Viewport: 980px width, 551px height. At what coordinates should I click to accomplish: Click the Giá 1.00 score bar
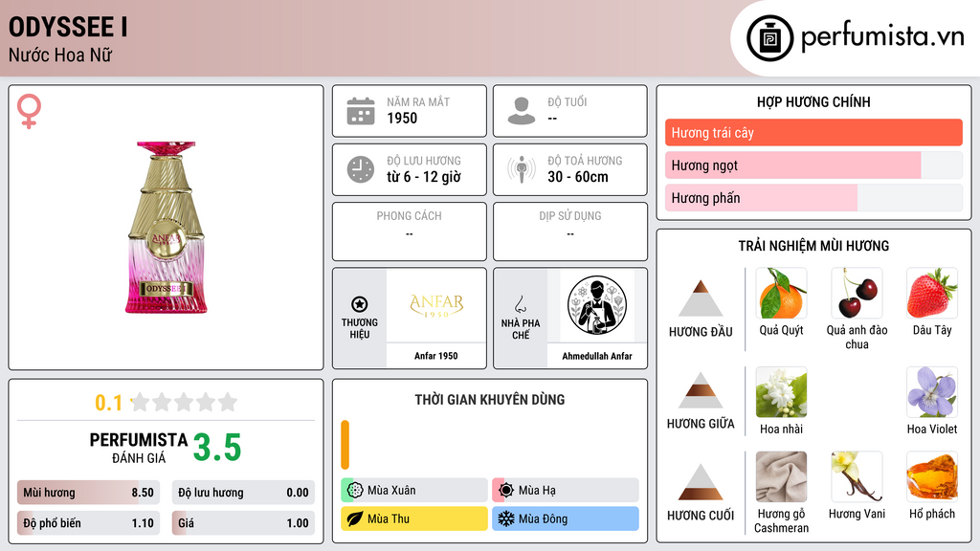(243, 523)
